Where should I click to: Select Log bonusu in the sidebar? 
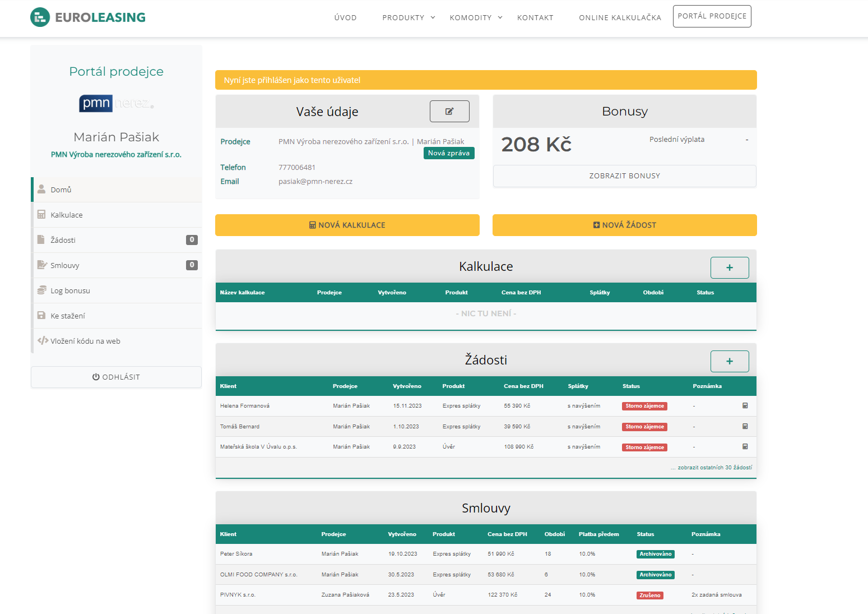(x=70, y=290)
